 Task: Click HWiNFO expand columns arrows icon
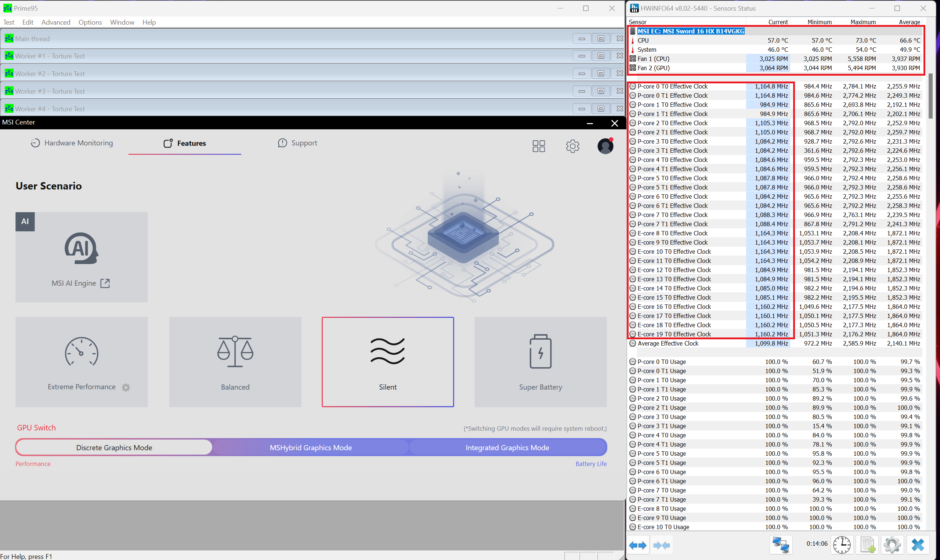coord(638,545)
